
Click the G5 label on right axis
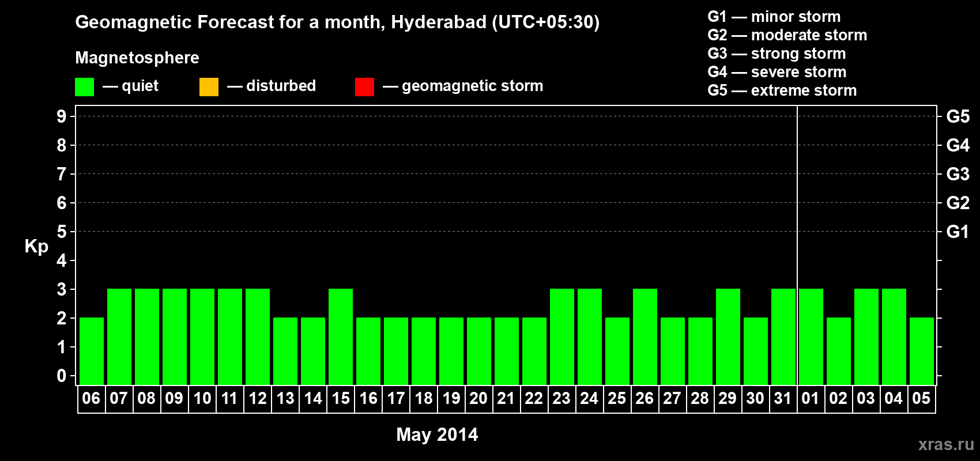958,116
